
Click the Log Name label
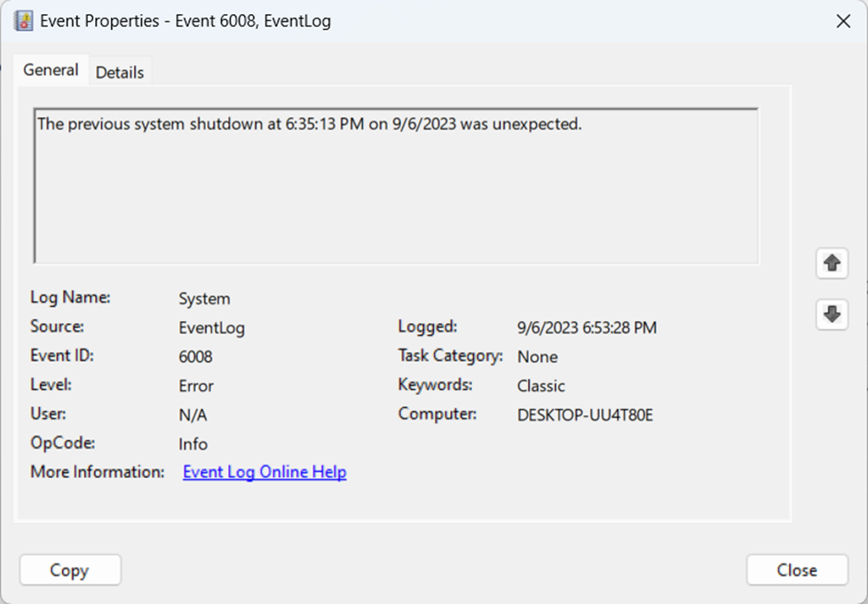70,298
